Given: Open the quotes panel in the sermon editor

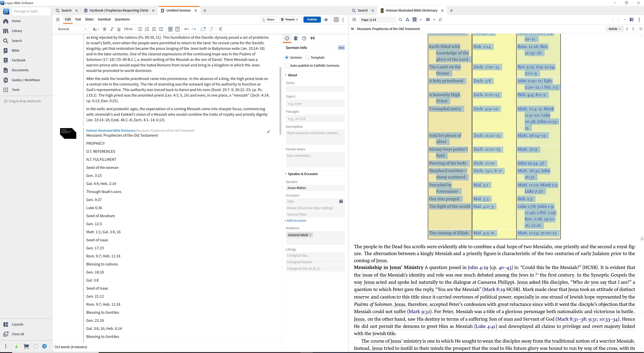Looking at the screenshot, I should (313, 38).
